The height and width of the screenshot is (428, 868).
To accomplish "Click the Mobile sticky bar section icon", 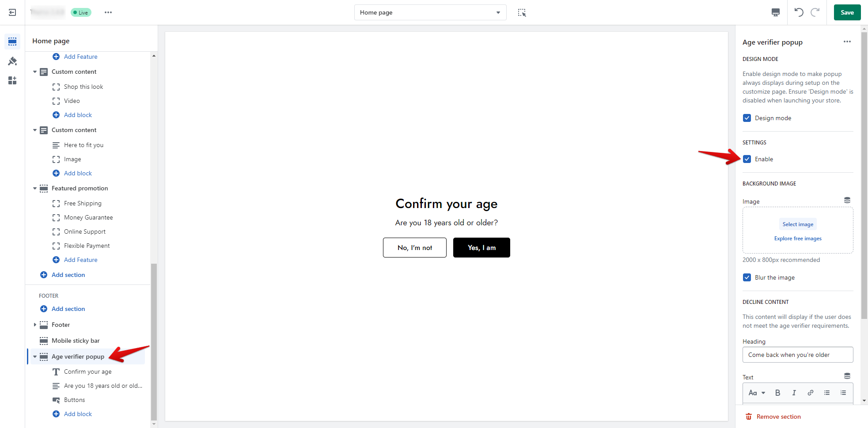I will (44, 341).
